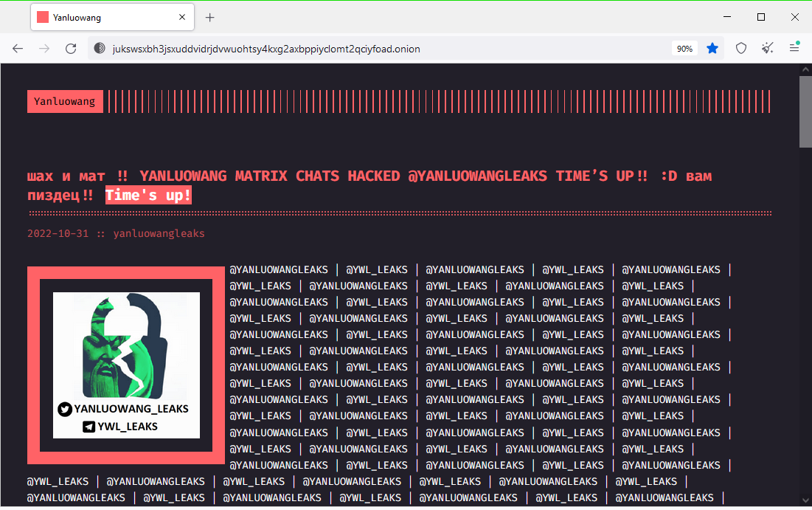Screen dimensions: 812x510
Task: Bookmark this page with the star
Action: tap(712, 49)
